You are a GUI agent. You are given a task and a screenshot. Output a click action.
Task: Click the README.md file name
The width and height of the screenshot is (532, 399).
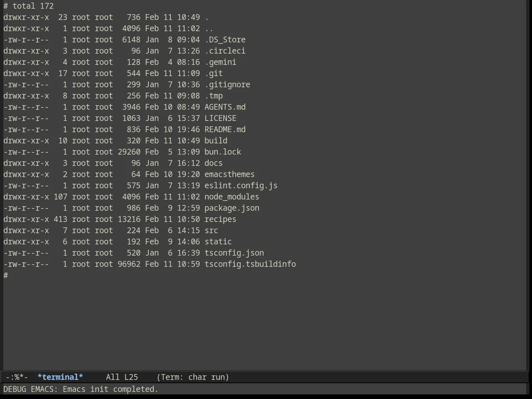pyautogui.click(x=225, y=129)
